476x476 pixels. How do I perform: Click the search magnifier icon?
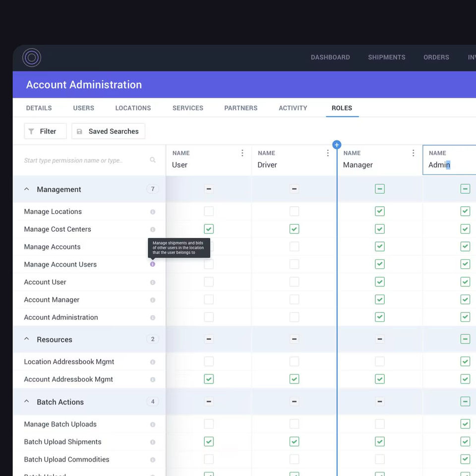153,160
